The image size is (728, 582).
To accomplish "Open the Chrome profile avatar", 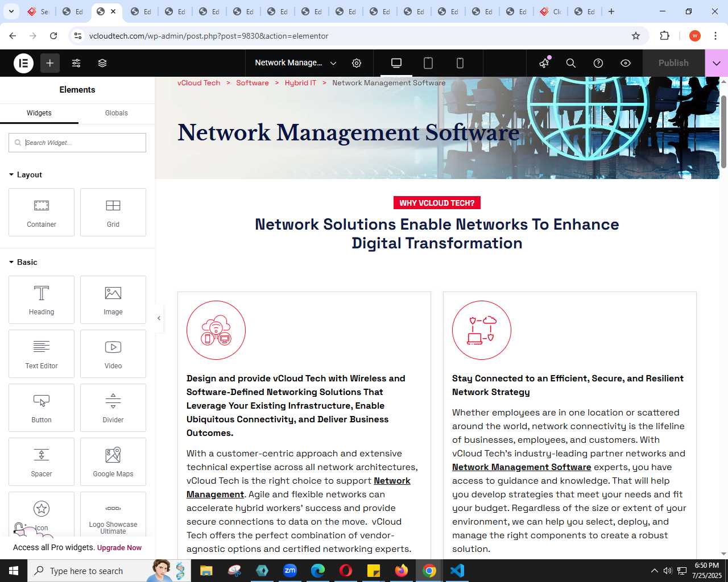I will coord(694,36).
